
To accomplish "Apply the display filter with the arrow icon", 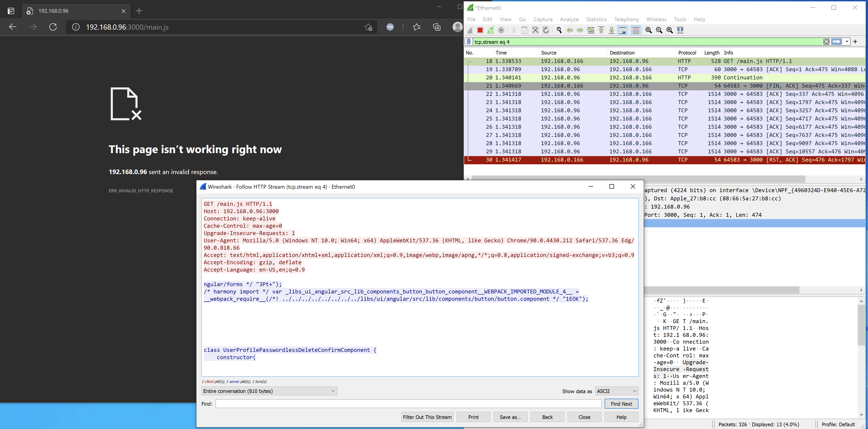I will pos(837,42).
